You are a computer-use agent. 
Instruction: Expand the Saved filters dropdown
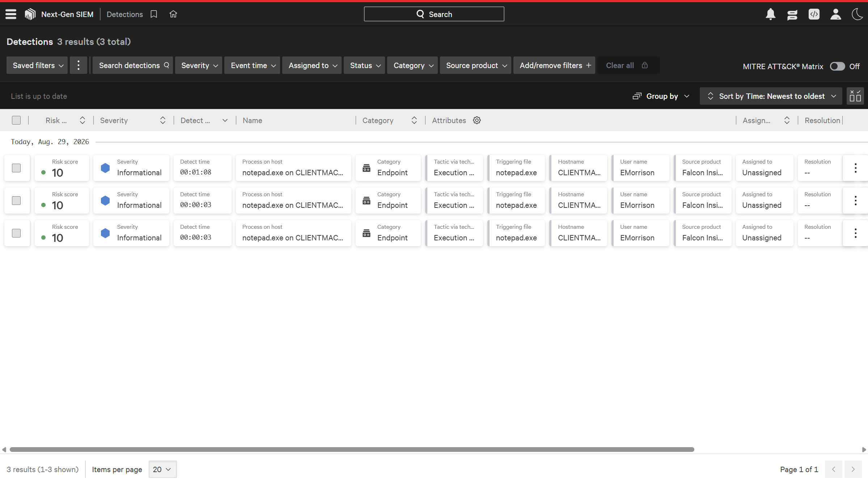tap(37, 65)
